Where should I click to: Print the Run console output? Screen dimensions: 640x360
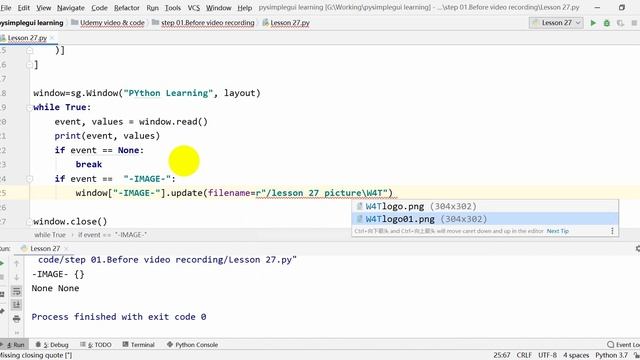16,319
